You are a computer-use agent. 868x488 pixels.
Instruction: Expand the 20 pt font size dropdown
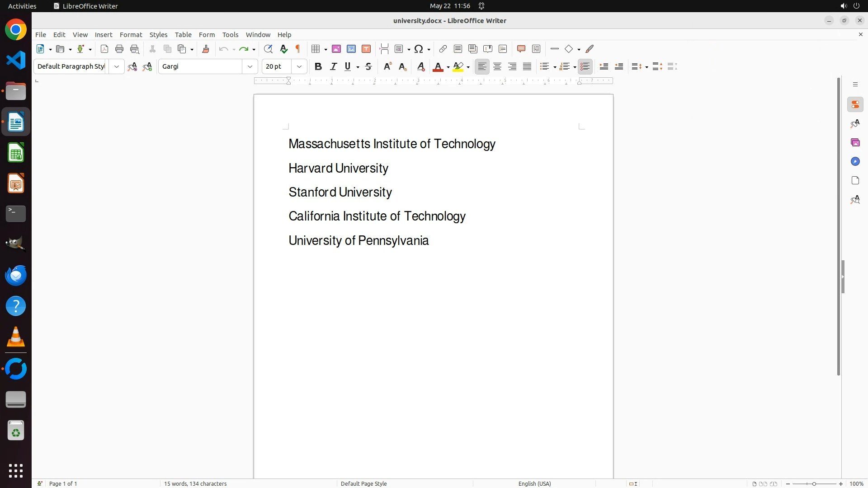click(x=299, y=67)
